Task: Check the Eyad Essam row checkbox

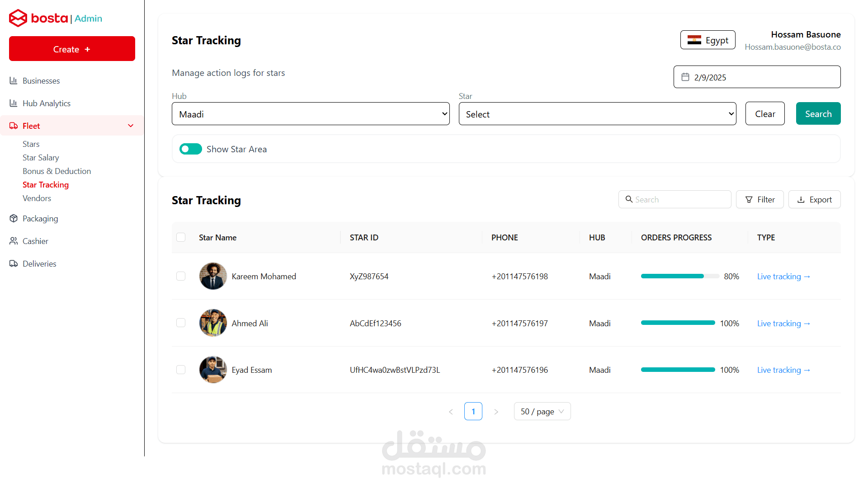Action: click(x=181, y=370)
